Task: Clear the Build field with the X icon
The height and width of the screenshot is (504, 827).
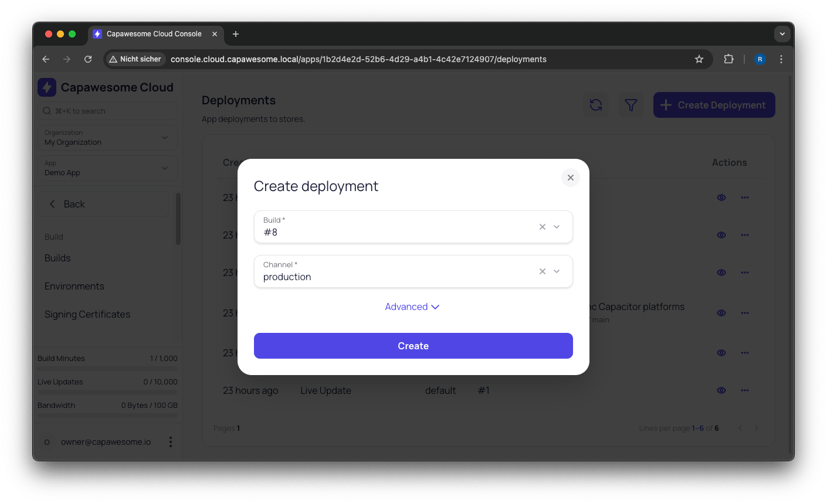Action: (x=542, y=227)
